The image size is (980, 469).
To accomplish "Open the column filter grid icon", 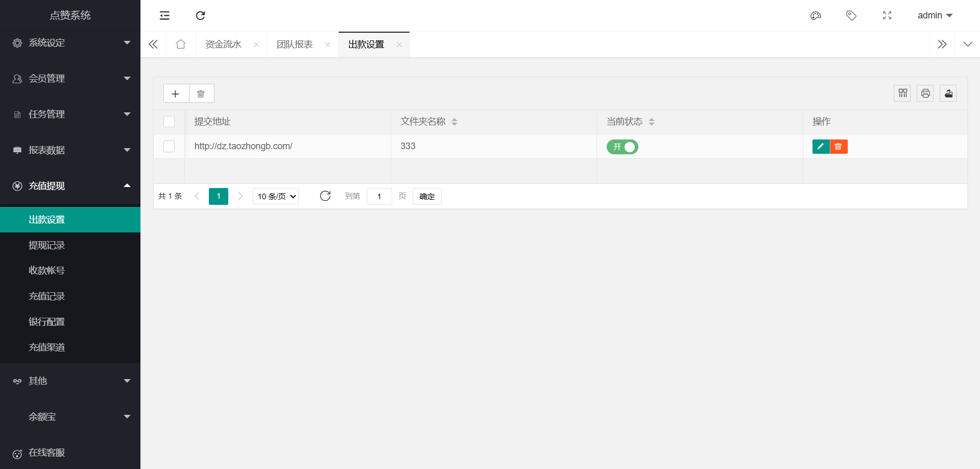I will click(x=902, y=93).
